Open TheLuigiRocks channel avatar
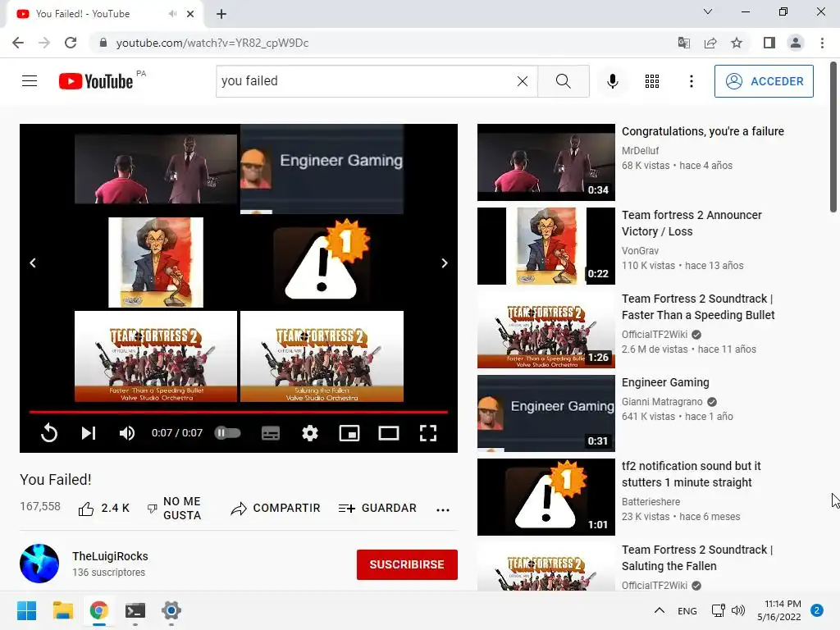Image resolution: width=840 pixels, height=630 pixels. point(39,563)
